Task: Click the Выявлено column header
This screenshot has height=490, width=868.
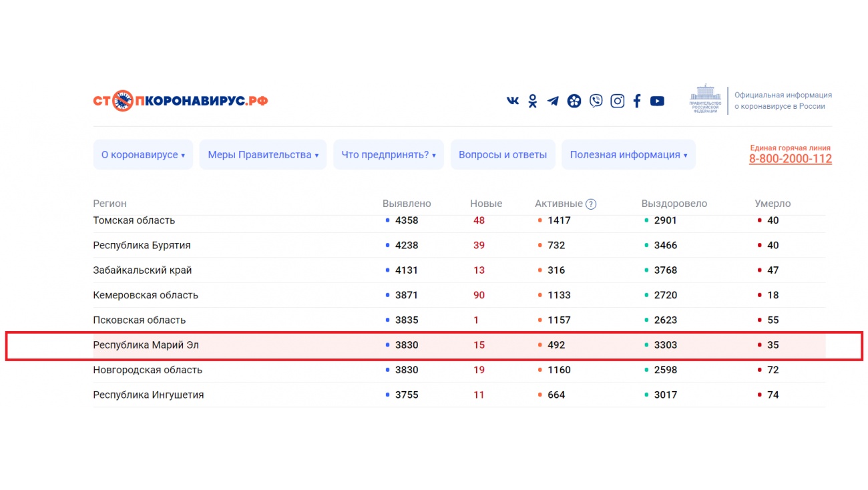Action: pyautogui.click(x=407, y=204)
